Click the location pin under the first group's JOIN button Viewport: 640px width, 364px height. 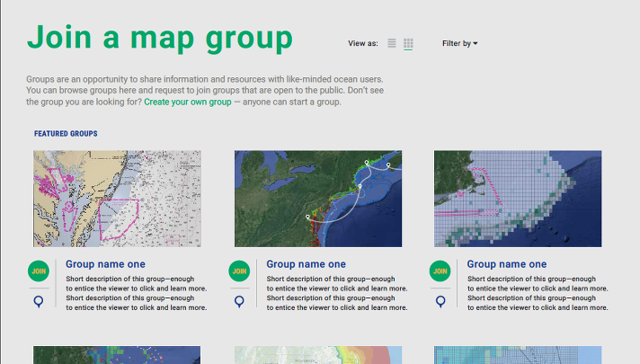click(x=39, y=302)
